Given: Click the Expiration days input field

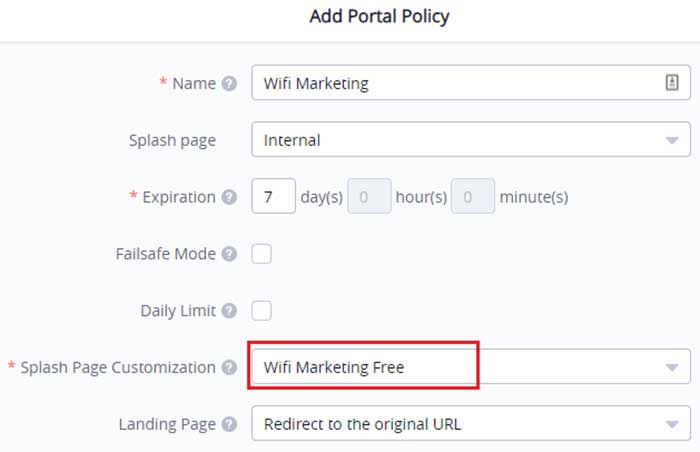Looking at the screenshot, I should [x=273, y=197].
